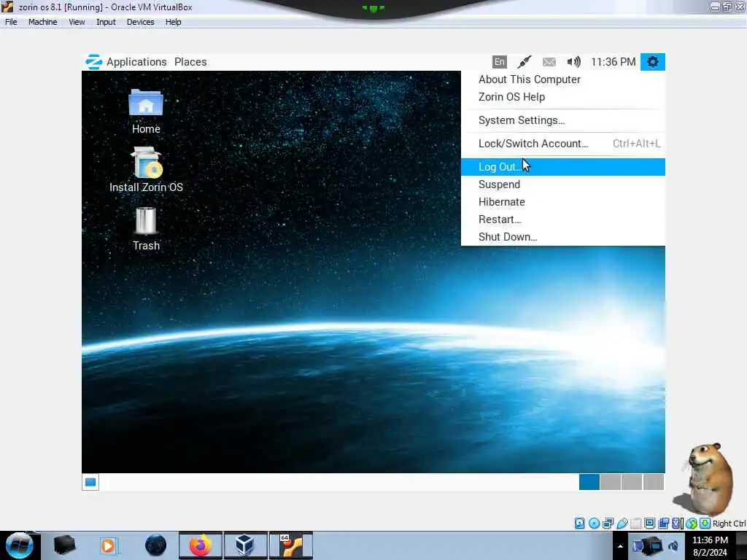Select Shut Down... menu entry
This screenshot has width=747, height=560.
[x=562, y=237]
